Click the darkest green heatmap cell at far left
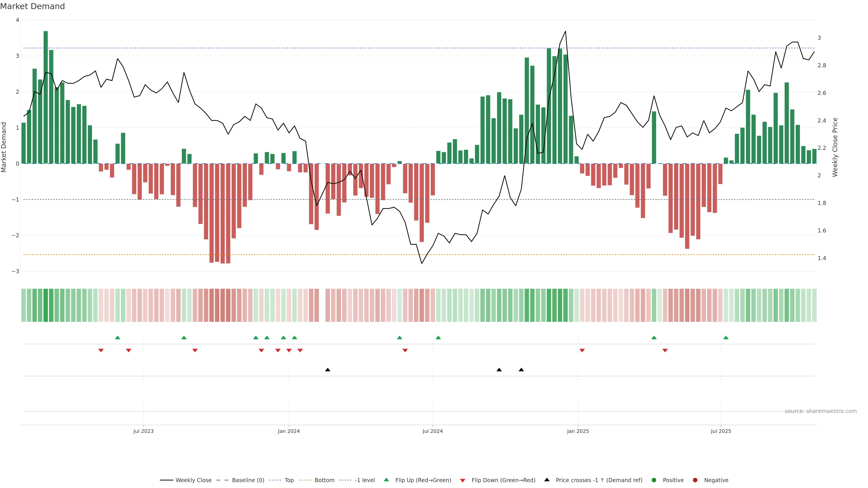Image resolution: width=868 pixels, height=488 pixels. click(x=46, y=305)
